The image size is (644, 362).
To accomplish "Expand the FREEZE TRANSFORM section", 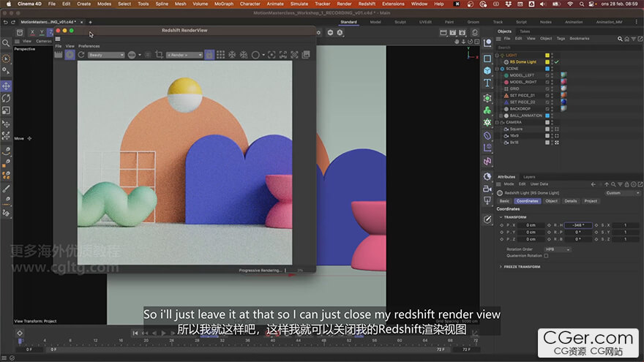I will [501, 267].
